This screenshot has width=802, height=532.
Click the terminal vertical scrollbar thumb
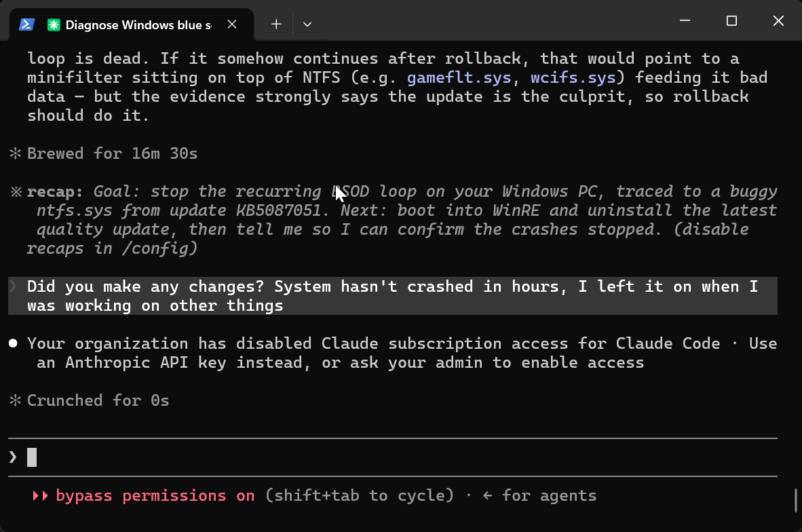(795, 500)
